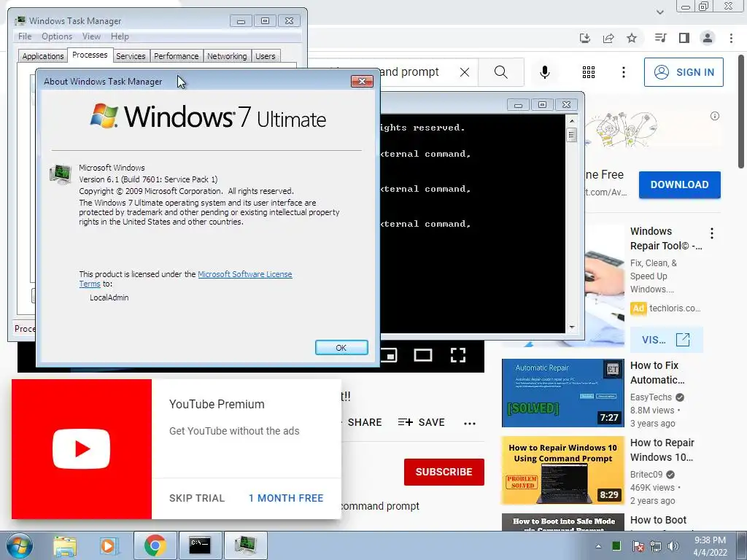
Task: Open Chrome three-dot menu
Action: click(x=731, y=38)
